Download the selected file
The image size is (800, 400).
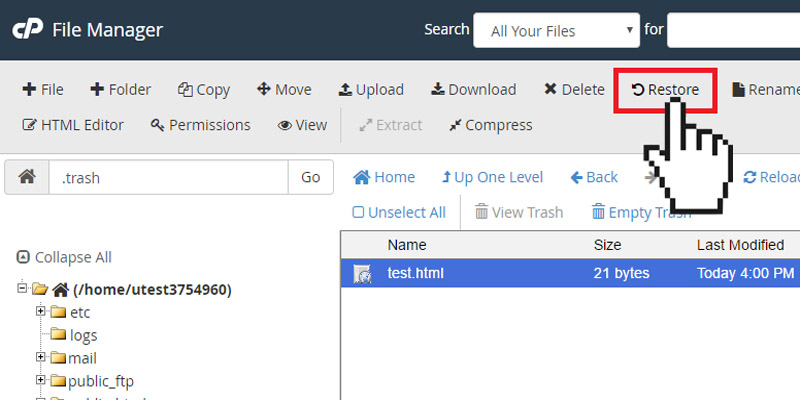point(473,90)
